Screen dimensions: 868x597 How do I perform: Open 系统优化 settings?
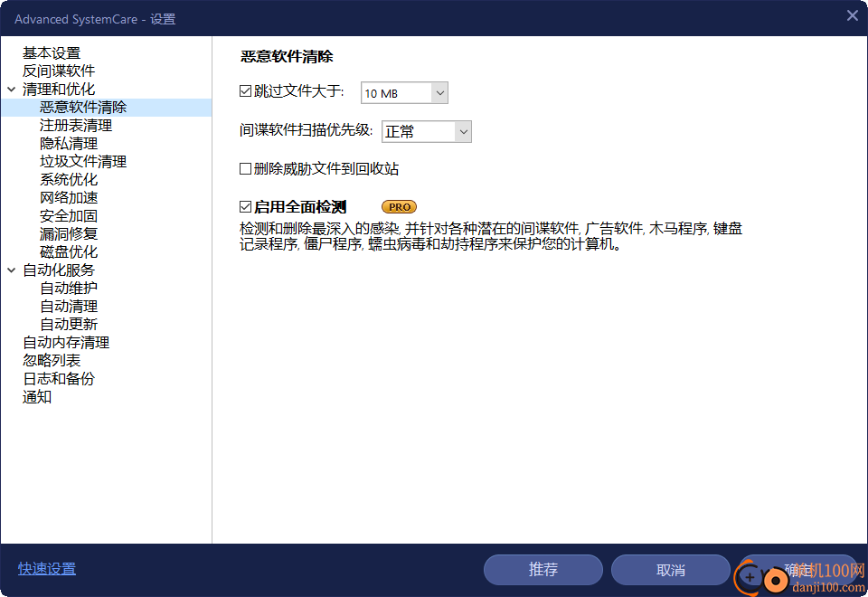(x=69, y=179)
